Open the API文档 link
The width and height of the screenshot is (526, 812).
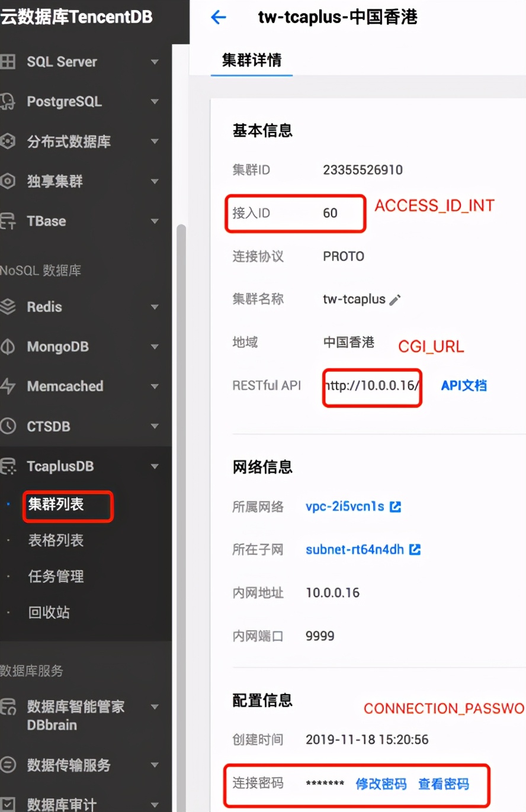[x=463, y=385]
